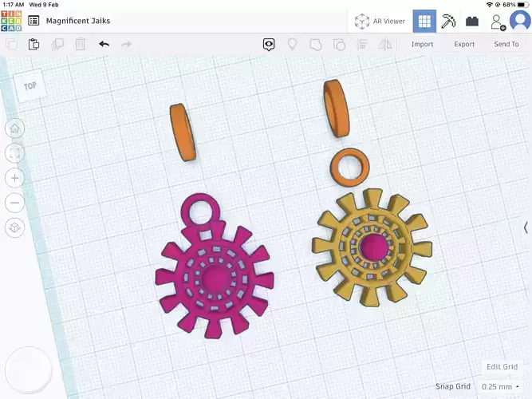Screen dimensions: 532x399
Task: Click the Paste clipboard icon
Action: pos(33,44)
